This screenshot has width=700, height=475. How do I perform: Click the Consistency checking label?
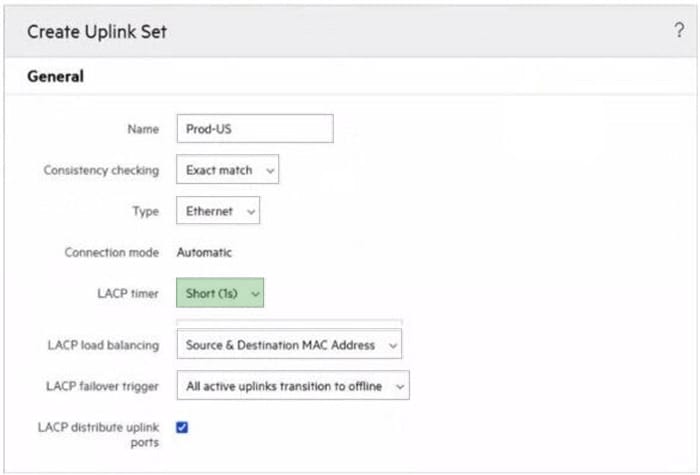click(101, 170)
